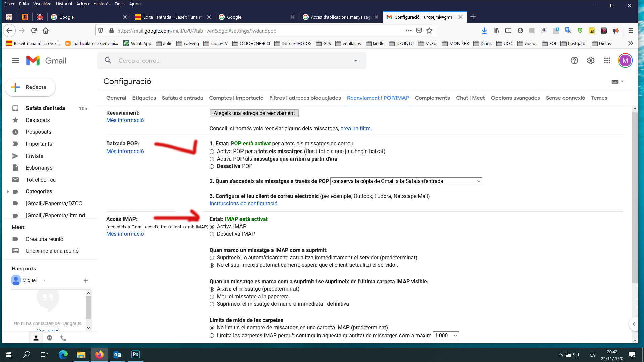
Task: Open the POP message handling dropdown
Action: pyautogui.click(x=406, y=181)
